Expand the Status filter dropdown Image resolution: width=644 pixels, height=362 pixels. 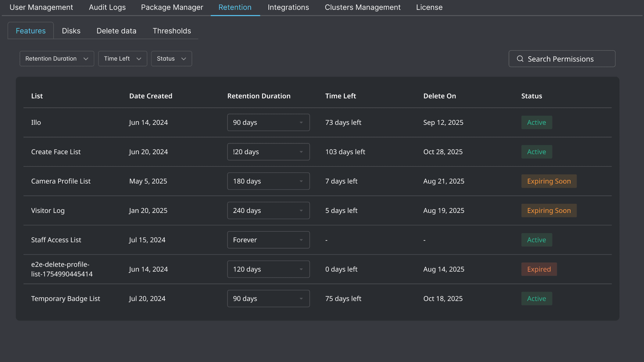tap(172, 59)
